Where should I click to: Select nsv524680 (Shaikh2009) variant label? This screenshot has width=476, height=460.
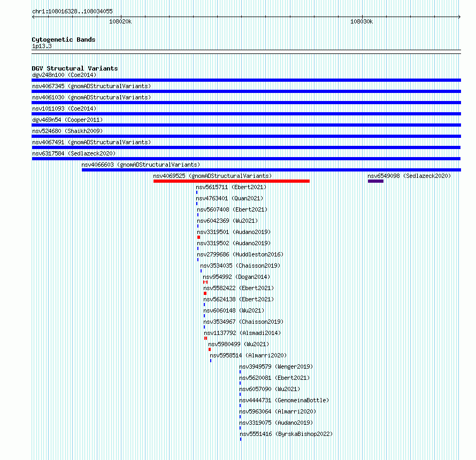67,131
